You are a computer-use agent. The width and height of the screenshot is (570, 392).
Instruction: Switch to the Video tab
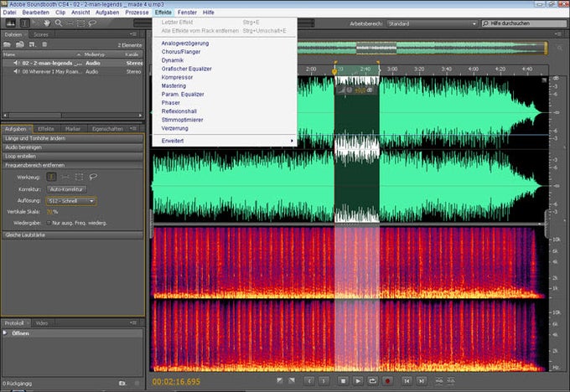[42, 323]
